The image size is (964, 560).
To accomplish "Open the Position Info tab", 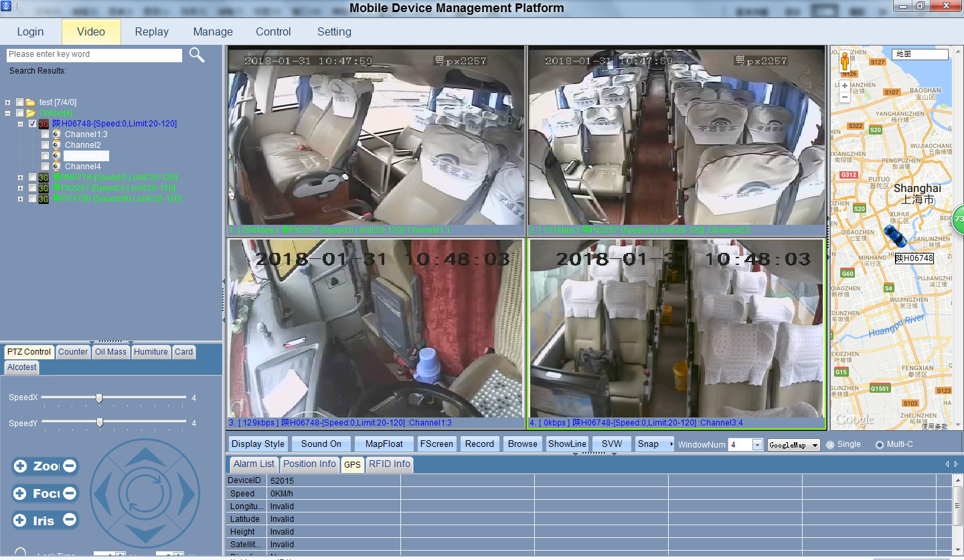I will pyautogui.click(x=309, y=464).
